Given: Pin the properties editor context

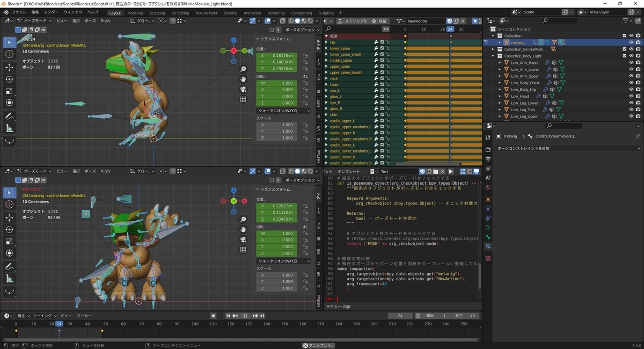Looking at the screenshot, I should [638, 136].
